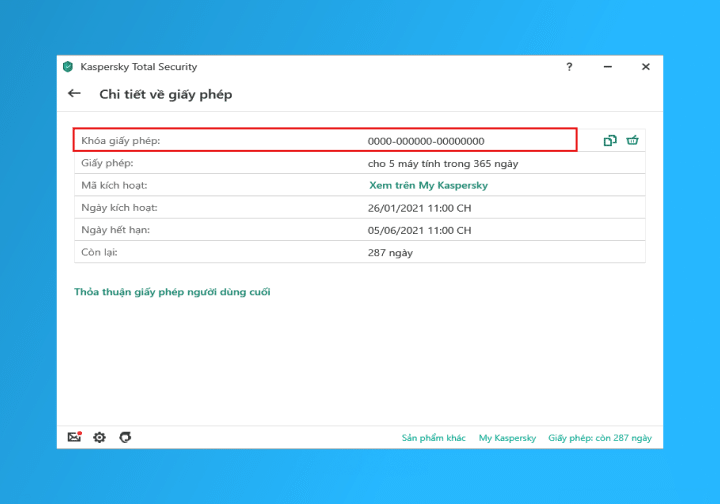Click the 'Ngày kích hoạt' date value
This screenshot has height=504, width=720.
419,208
